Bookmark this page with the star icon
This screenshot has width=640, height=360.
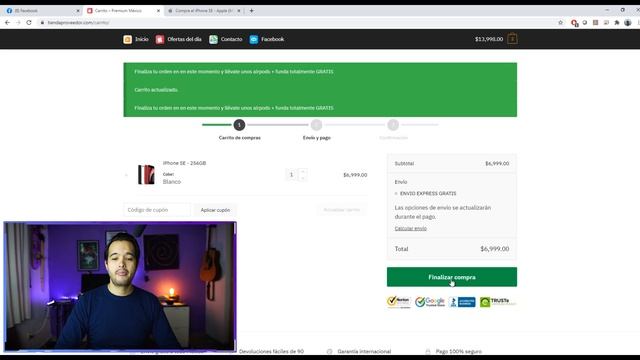click(x=560, y=22)
